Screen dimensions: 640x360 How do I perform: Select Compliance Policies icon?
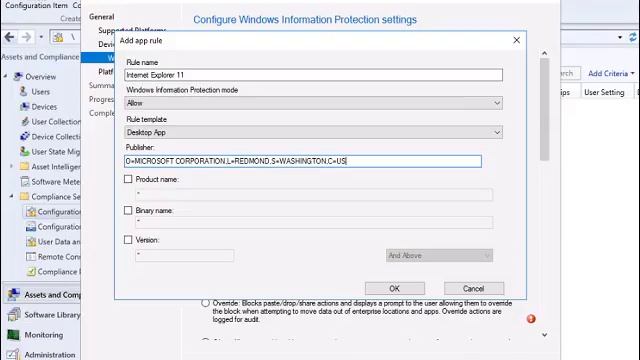(x=31, y=271)
